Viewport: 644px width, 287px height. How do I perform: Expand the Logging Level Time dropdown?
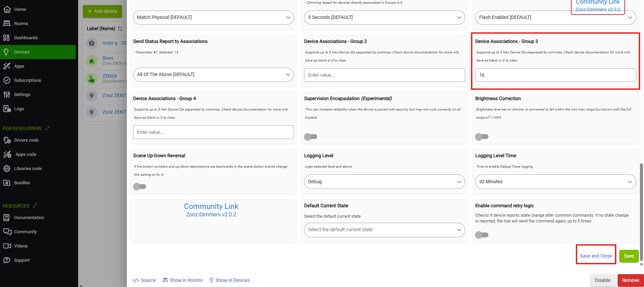[555, 182]
